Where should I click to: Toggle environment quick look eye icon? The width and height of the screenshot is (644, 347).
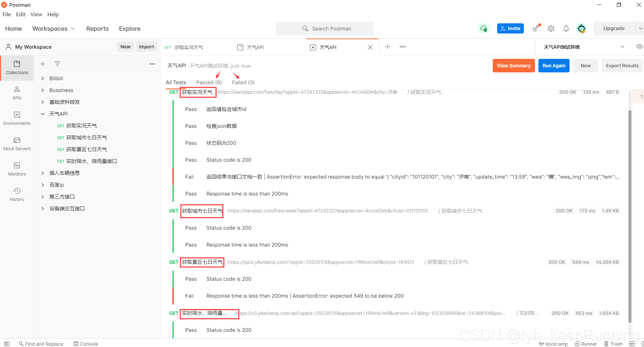639,47
